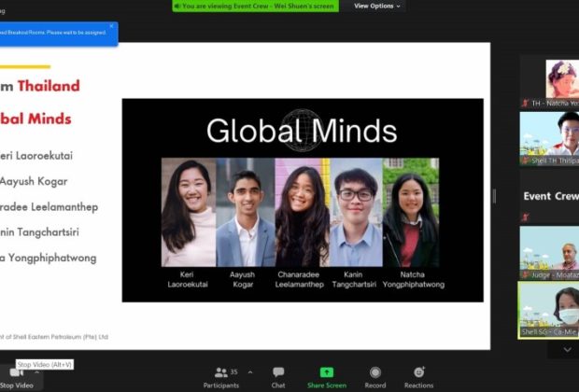579x392 pixels.
Task: Expand video options caret next to Stop Video
Action: tap(36, 372)
